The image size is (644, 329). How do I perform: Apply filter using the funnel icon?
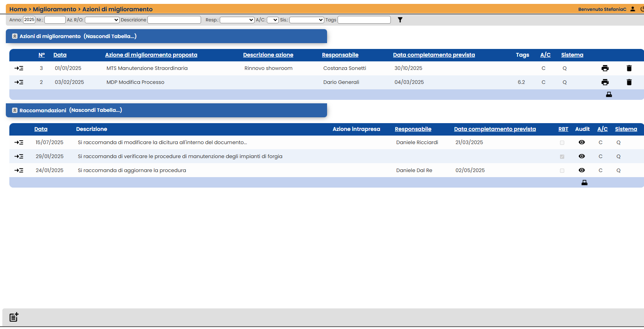pos(400,20)
